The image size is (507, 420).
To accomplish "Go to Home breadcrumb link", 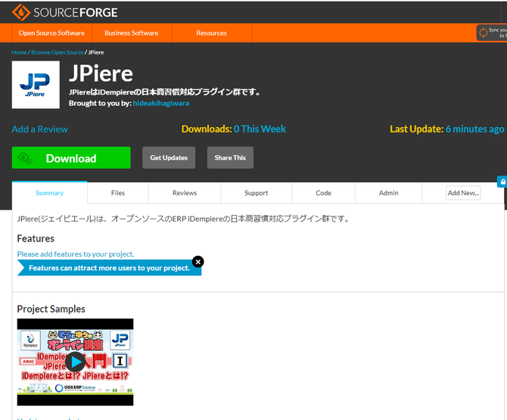I will (x=19, y=52).
